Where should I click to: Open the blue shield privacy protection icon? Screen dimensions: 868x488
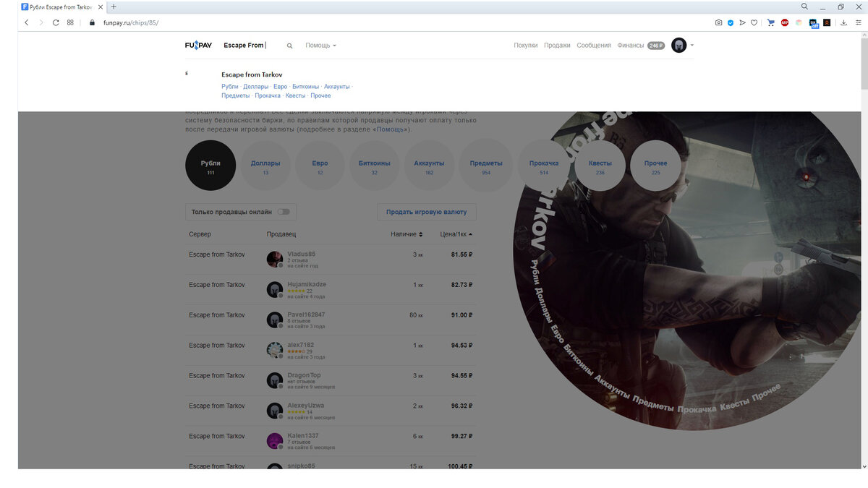(x=731, y=22)
